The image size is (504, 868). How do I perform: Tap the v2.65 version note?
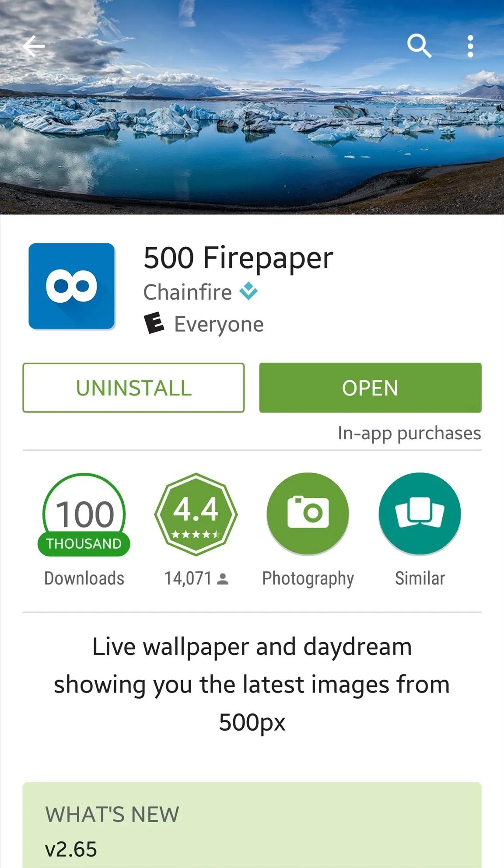pos(71,849)
